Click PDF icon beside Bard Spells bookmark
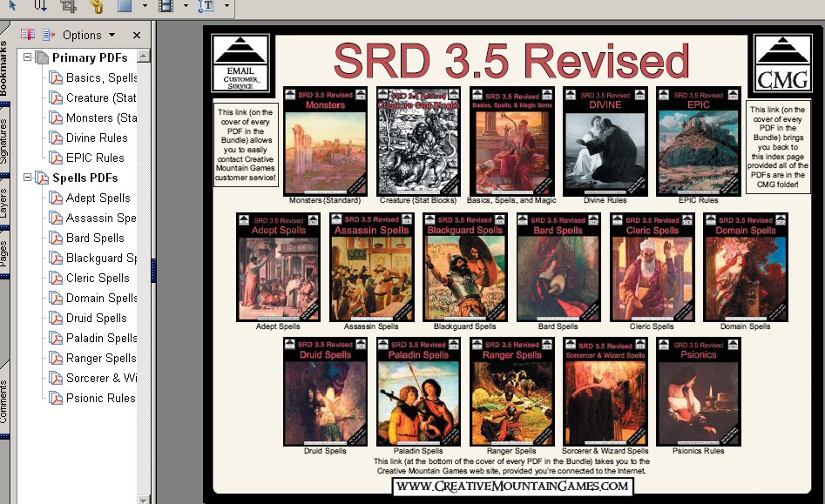This screenshot has height=504, width=825. (55, 238)
